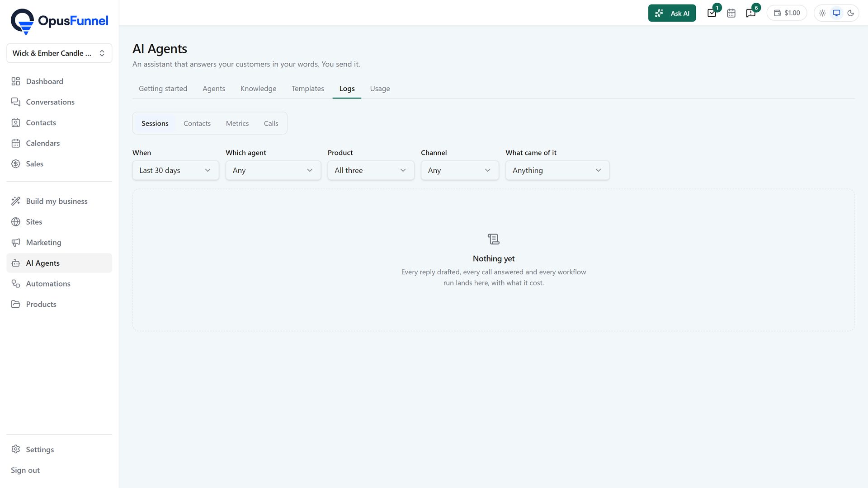Open the tasks checklist icon in header
The width and height of the screenshot is (868, 488).
click(x=712, y=13)
